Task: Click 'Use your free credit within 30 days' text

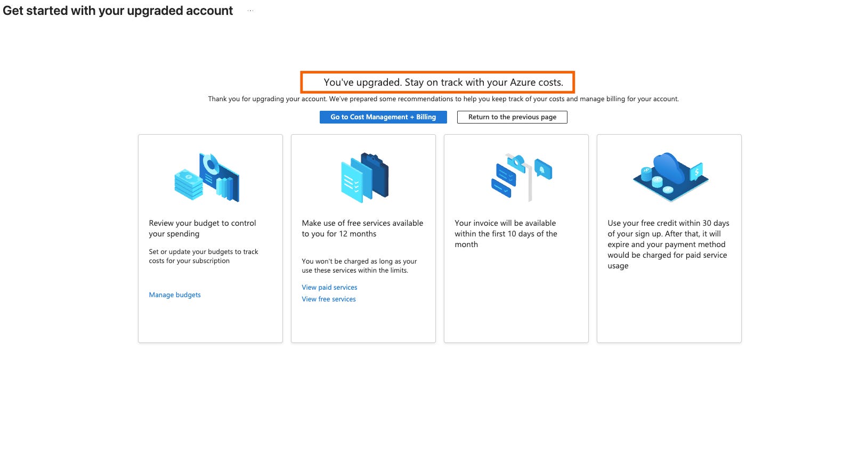Action: pyautogui.click(x=668, y=244)
